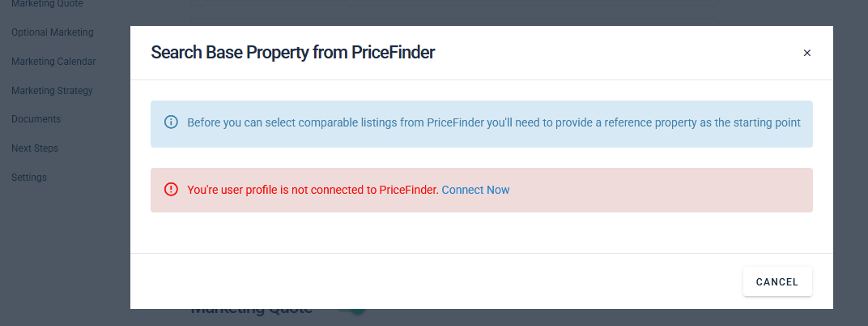868x326 pixels.
Task: Open the Documents sidebar item
Action: 36,119
